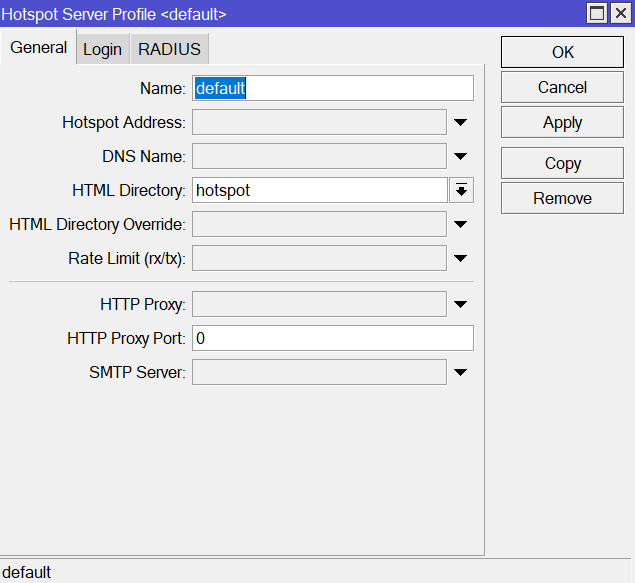Click the disabled SMTP Server field
635x583 pixels.
pos(320,372)
